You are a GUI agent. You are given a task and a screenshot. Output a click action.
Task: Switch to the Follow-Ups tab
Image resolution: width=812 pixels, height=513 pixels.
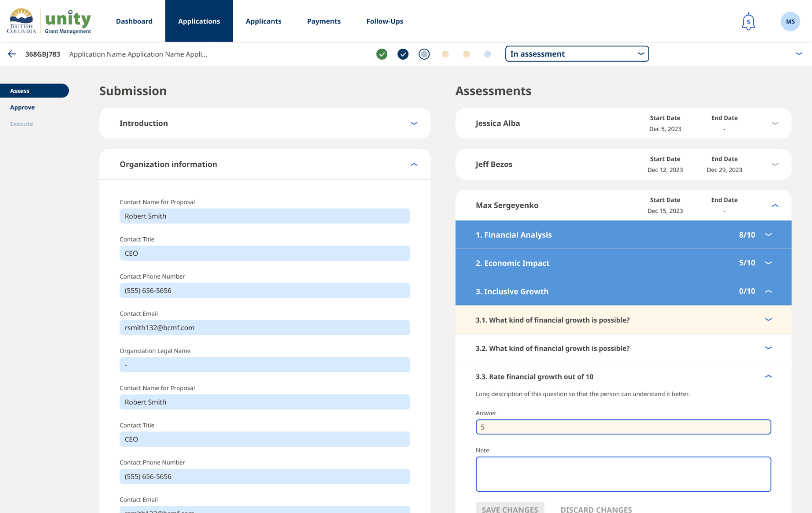pyautogui.click(x=385, y=21)
